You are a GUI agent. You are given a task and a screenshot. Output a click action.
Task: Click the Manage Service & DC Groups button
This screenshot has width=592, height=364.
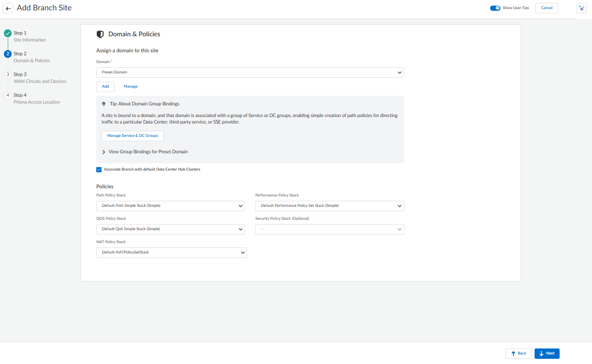[133, 136]
